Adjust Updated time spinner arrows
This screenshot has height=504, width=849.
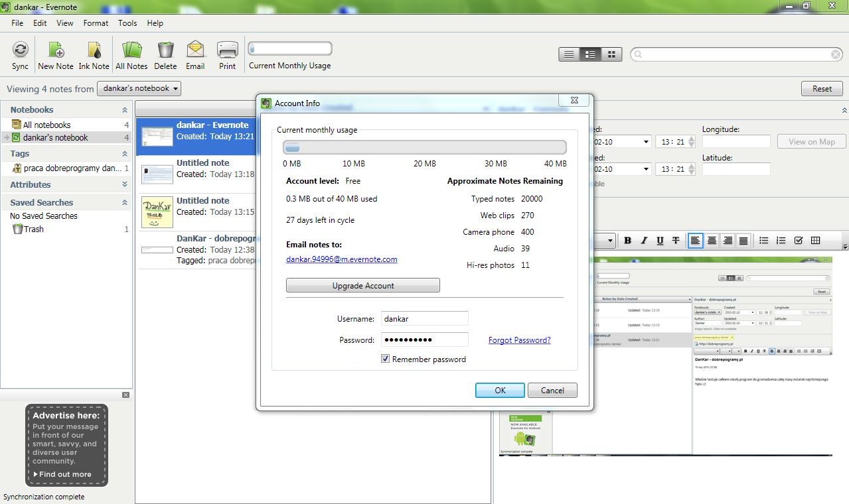(692, 169)
